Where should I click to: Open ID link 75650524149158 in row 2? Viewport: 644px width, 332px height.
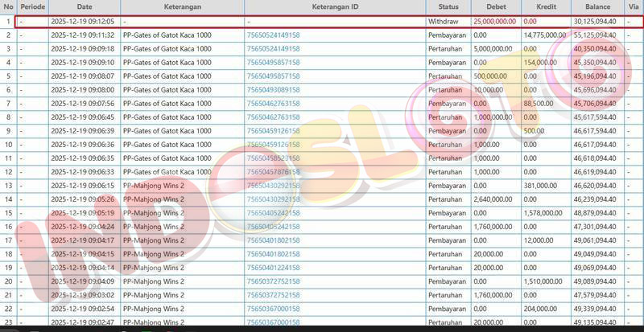pyautogui.click(x=273, y=35)
